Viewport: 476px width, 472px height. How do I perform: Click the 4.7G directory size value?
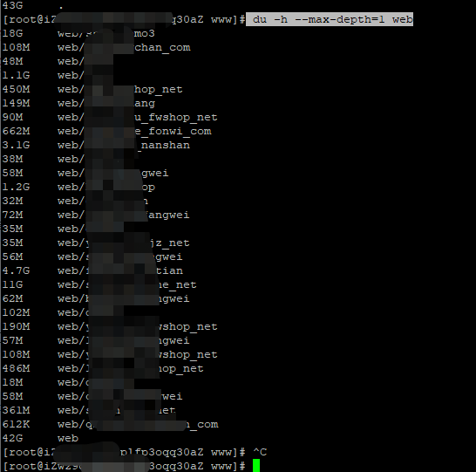(16, 270)
